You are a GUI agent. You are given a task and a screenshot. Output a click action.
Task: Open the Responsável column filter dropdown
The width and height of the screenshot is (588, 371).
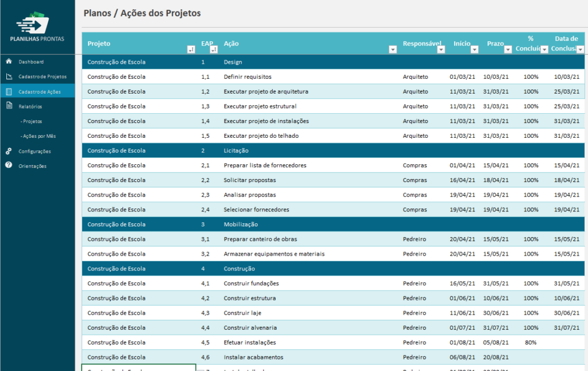click(x=441, y=50)
